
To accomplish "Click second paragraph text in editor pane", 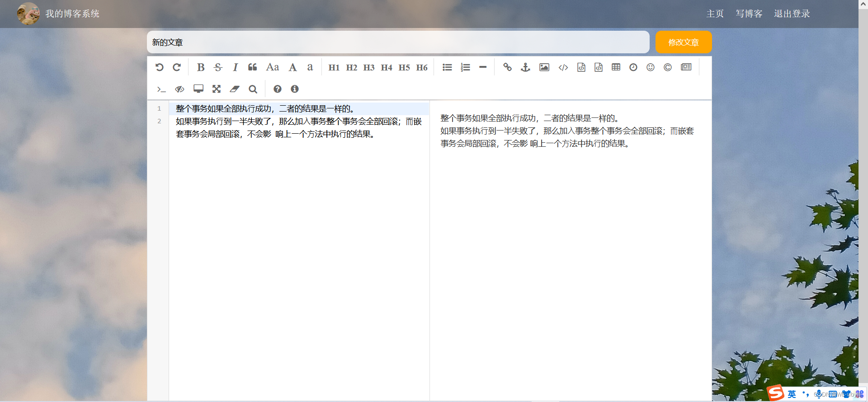I will click(298, 128).
